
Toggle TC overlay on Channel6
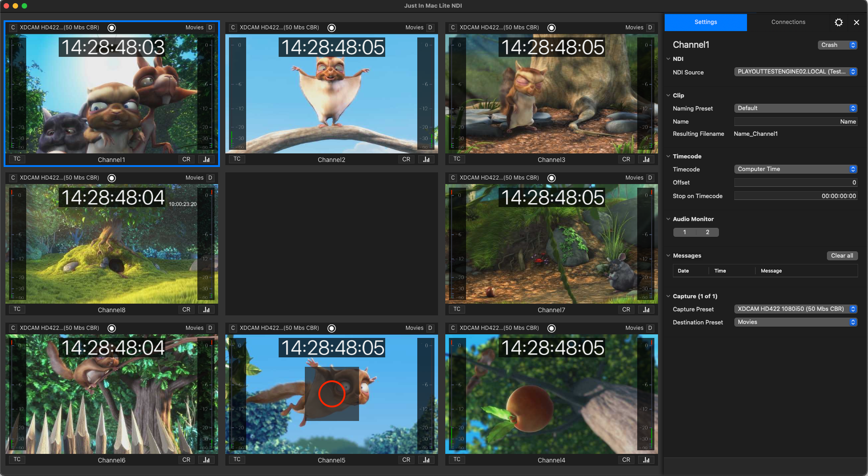(17, 459)
